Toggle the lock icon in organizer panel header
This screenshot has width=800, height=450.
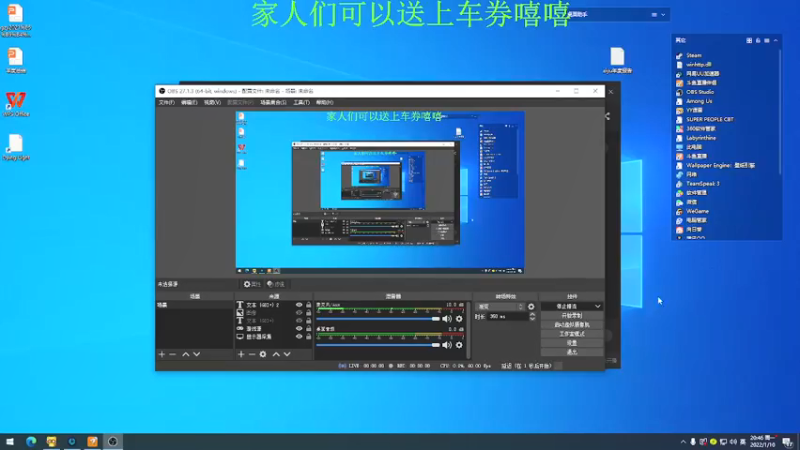tap(758, 40)
